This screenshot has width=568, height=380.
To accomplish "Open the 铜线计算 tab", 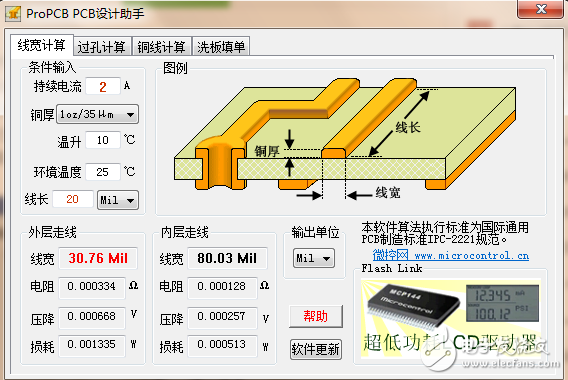I will point(161,47).
